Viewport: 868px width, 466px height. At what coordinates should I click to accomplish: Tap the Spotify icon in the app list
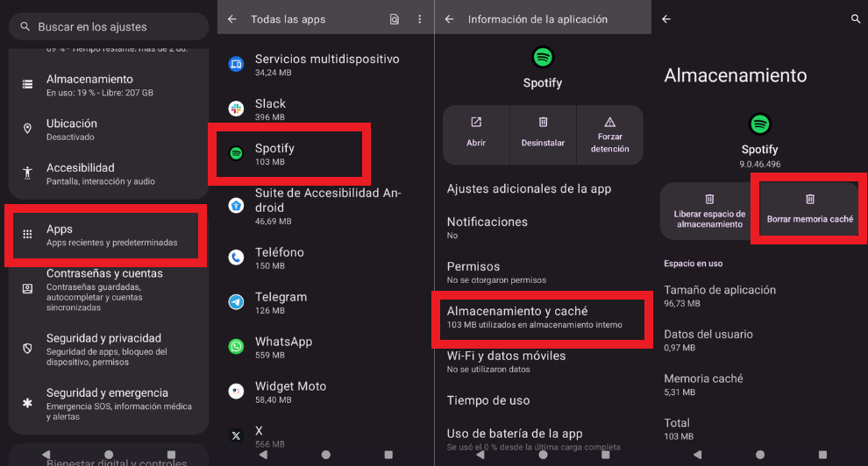click(237, 153)
